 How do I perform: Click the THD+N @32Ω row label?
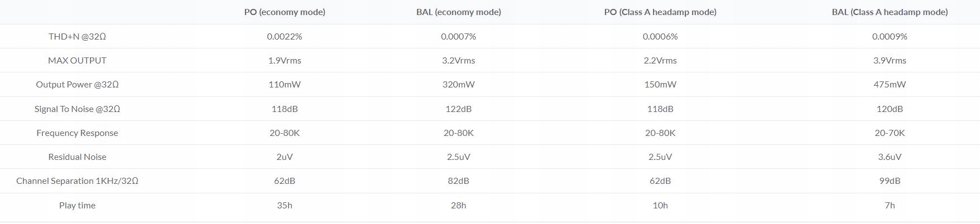77,36
